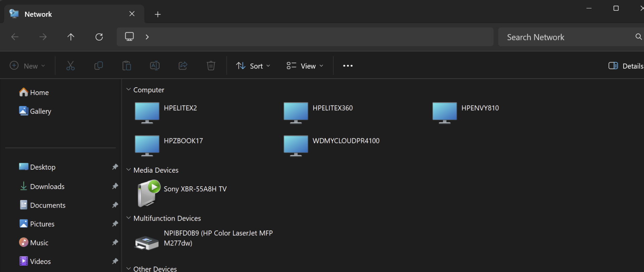Close the Network tab

pyautogui.click(x=132, y=14)
